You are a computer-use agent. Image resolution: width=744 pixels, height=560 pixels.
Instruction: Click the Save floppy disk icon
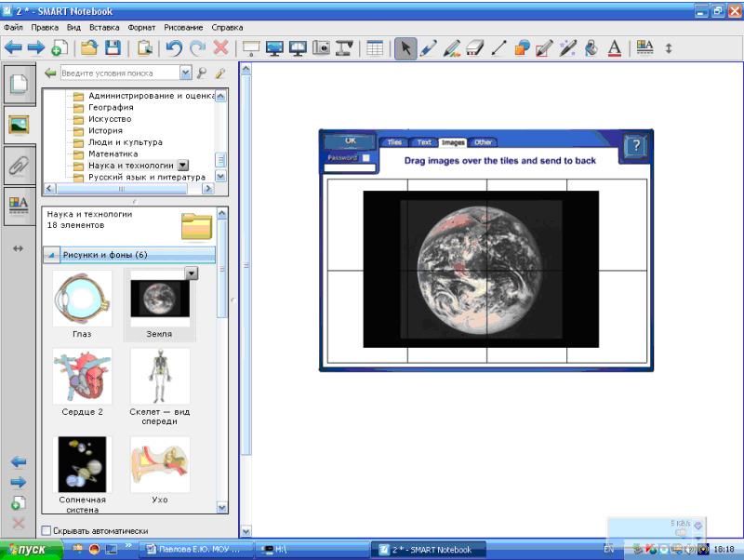coord(113,48)
